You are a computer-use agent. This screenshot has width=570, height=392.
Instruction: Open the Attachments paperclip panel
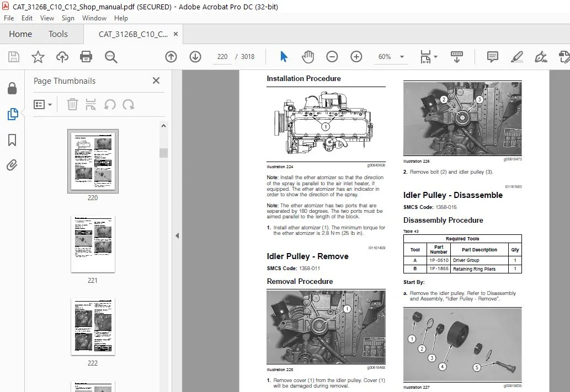click(12, 165)
